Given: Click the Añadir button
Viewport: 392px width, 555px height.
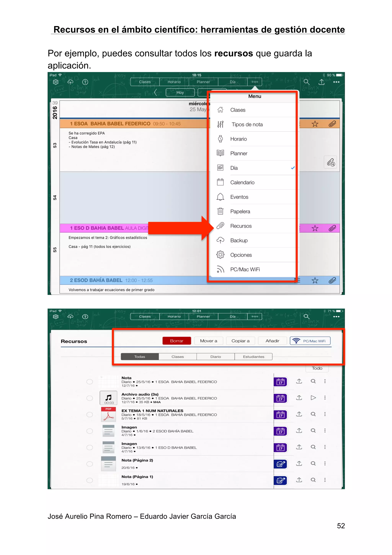Looking at the screenshot, I should click(272, 341).
